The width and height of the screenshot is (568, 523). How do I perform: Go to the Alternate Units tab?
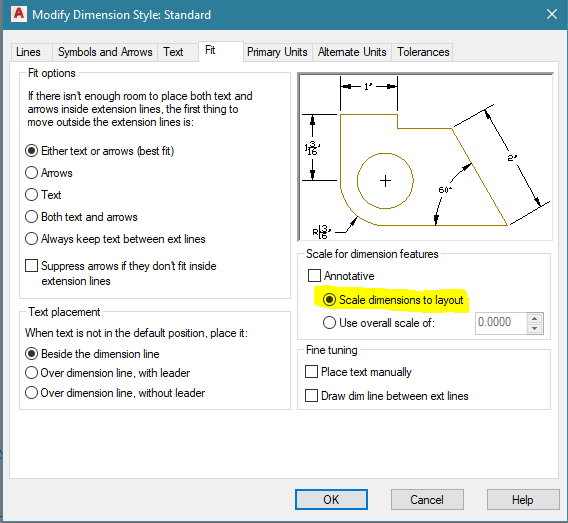352,52
